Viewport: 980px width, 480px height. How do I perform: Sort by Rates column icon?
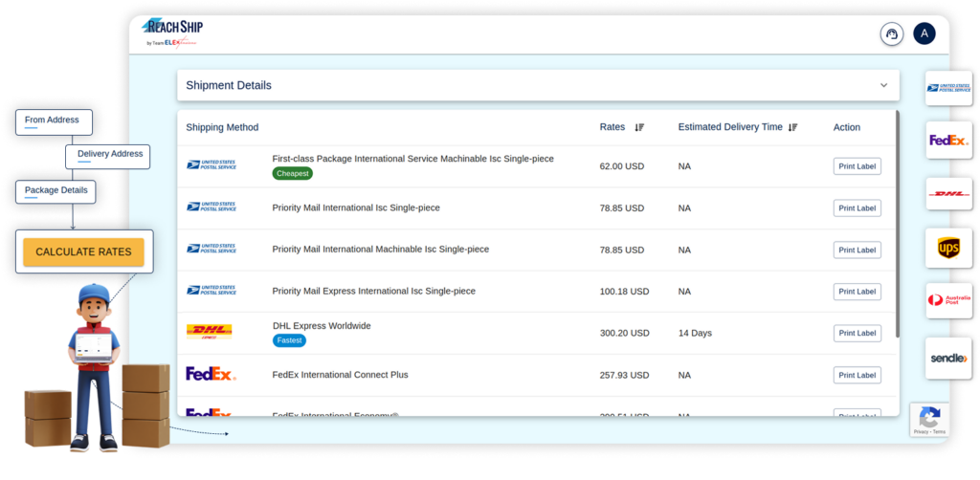[639, 127]
